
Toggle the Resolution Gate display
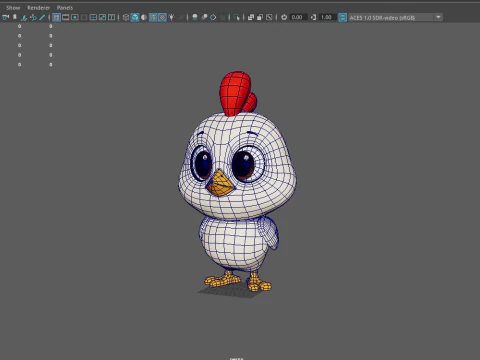pyautogui.click(x=75, y=17)
